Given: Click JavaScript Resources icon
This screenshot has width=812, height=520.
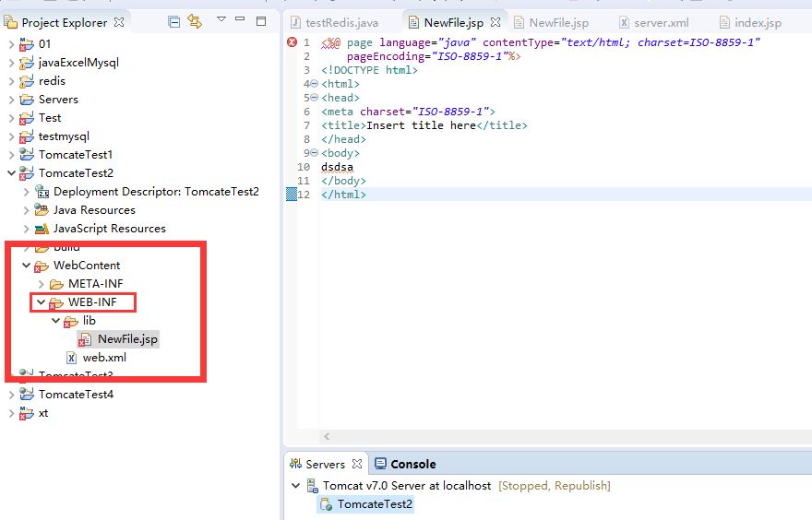Looking at the screenshot, I should [x=42, y=229].
